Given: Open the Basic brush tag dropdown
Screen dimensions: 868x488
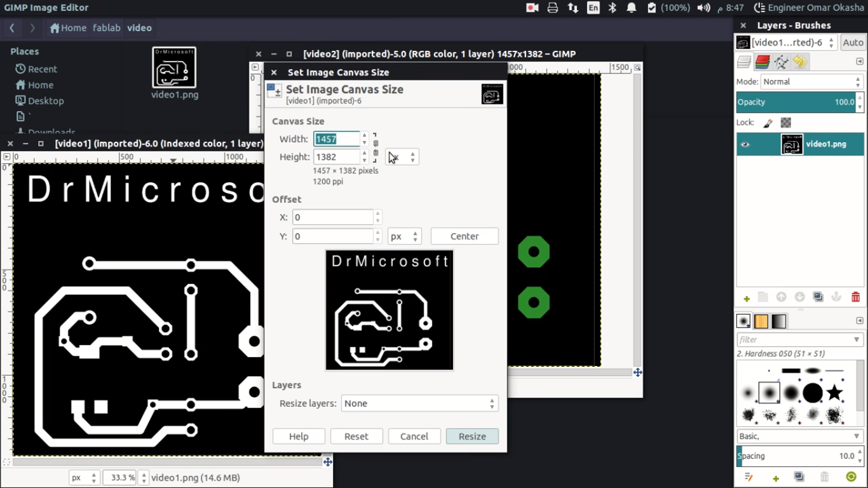Looking at the screenshot, I should point(799,436).
